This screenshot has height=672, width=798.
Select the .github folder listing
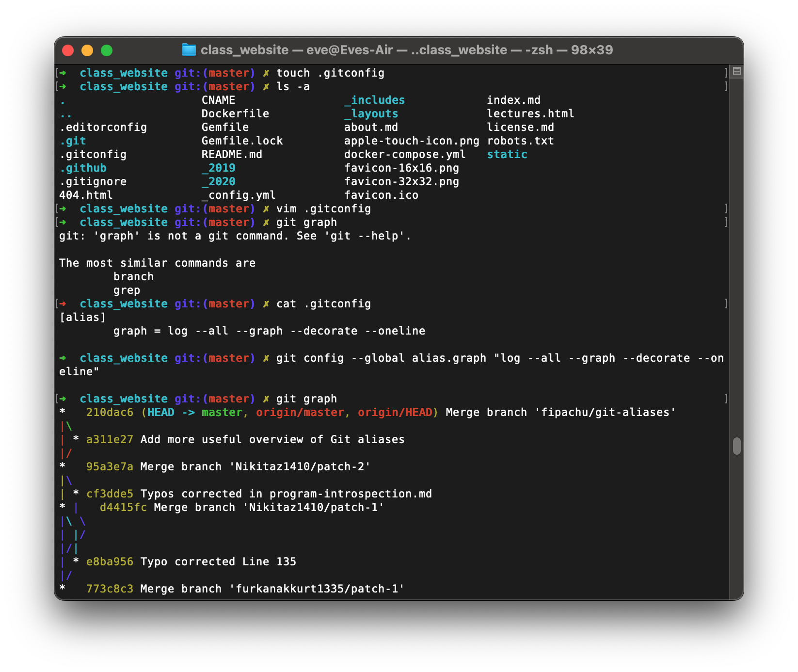pos(83,168)
